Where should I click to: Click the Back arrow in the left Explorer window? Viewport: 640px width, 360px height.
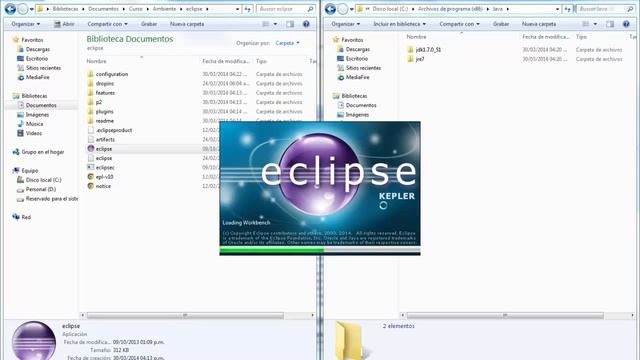coord(10,9)
